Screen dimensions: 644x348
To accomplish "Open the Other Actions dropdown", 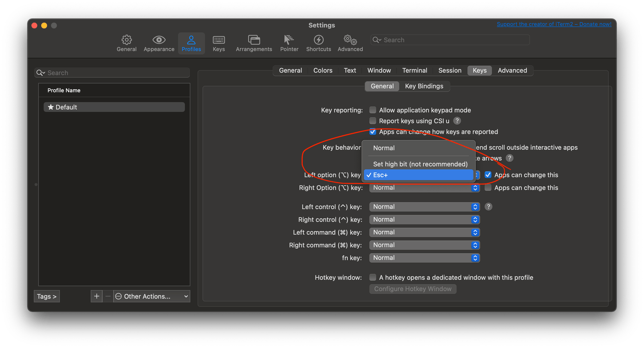I will tap(151, 296).
